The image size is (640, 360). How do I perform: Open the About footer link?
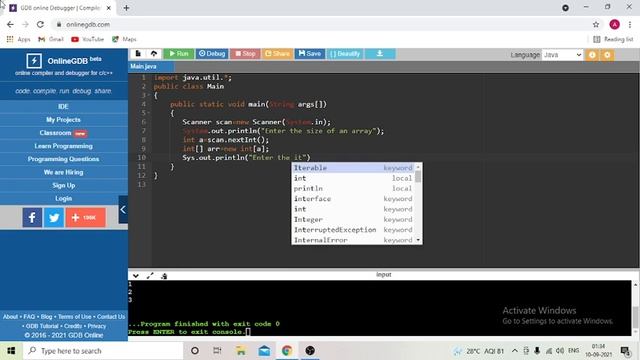click(10, 317)
